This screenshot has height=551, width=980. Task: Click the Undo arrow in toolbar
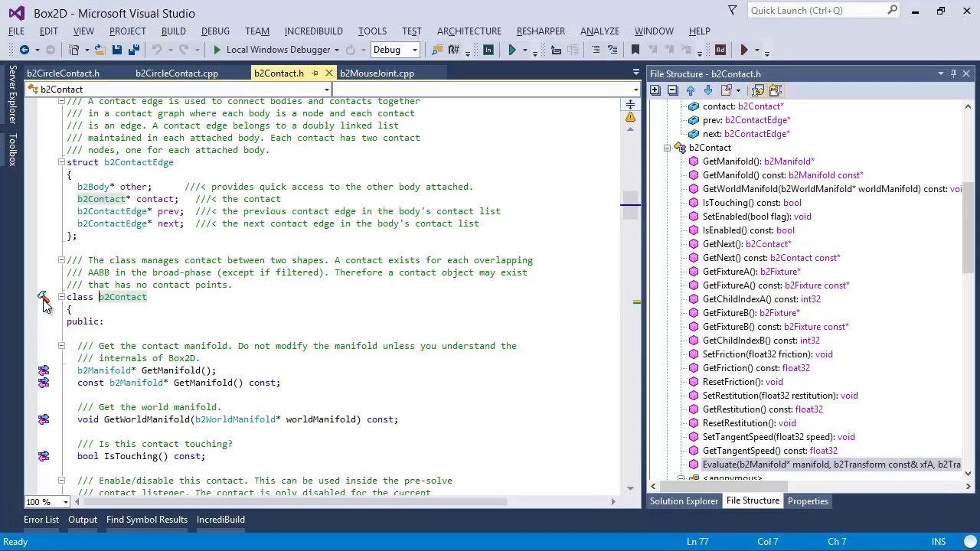[x=157, y=50]
